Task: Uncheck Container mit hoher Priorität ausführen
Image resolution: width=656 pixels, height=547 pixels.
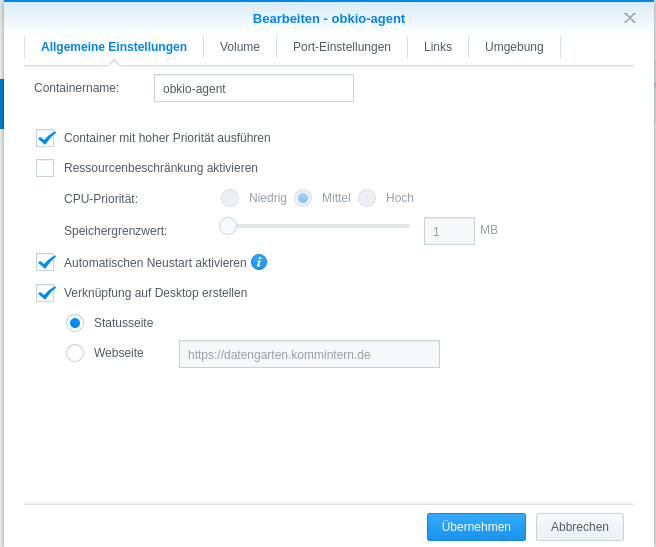Action: click(x=45, y=138)
